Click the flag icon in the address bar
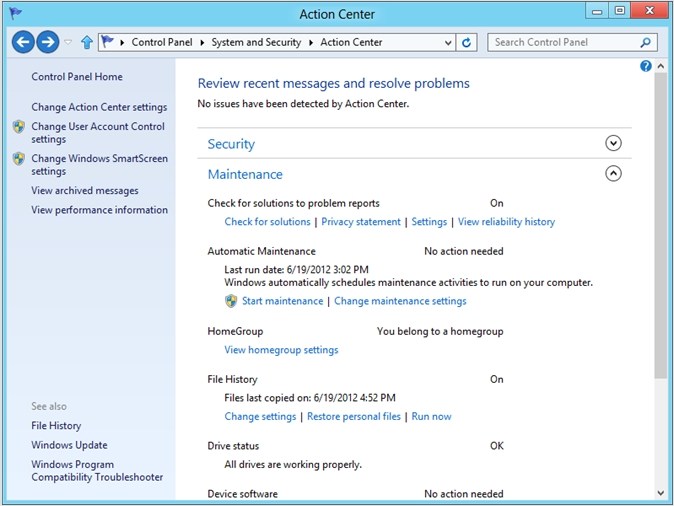The image size is (674, 506). point(107,42)
